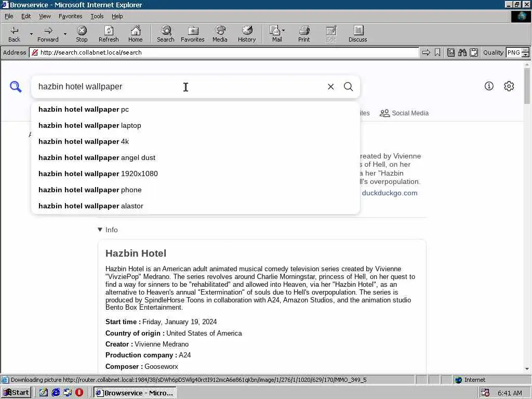The height and width of the screenshot is (399, 532).
Task: Clear the search box with the X icon
Action: 331,87
